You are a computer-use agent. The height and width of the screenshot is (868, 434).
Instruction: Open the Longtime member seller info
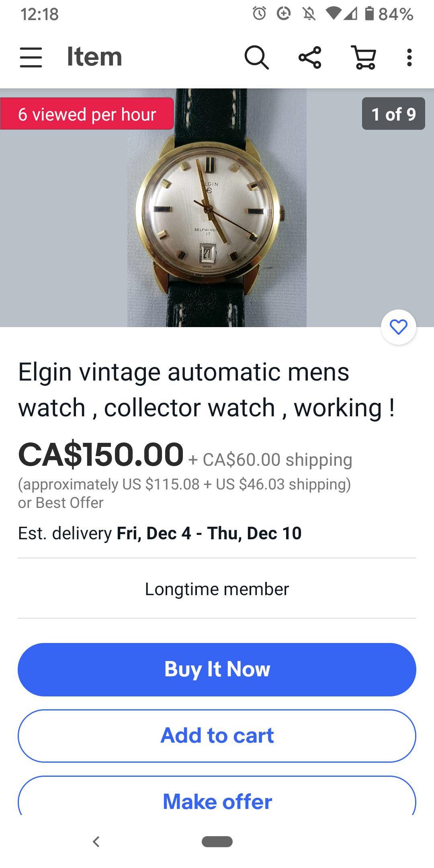(x=217, y=589)
